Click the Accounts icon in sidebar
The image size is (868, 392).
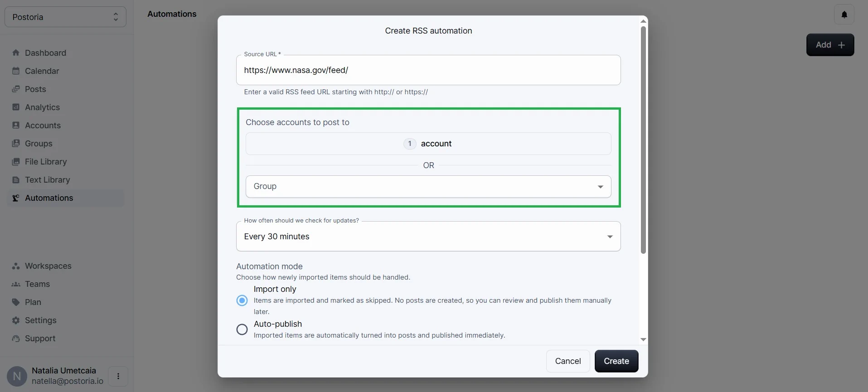coord(16,125)
